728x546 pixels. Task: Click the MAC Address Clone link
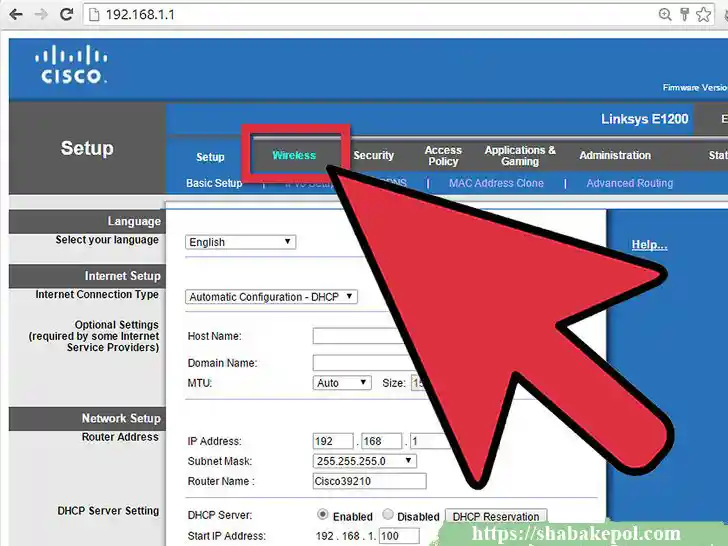[496, 183]
